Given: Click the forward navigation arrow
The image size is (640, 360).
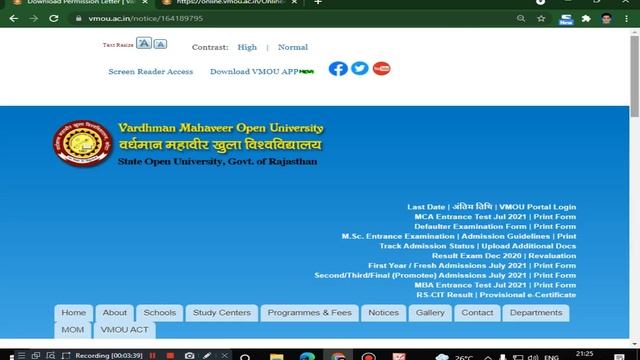Looking at the screenshot, I should [33, 19].
